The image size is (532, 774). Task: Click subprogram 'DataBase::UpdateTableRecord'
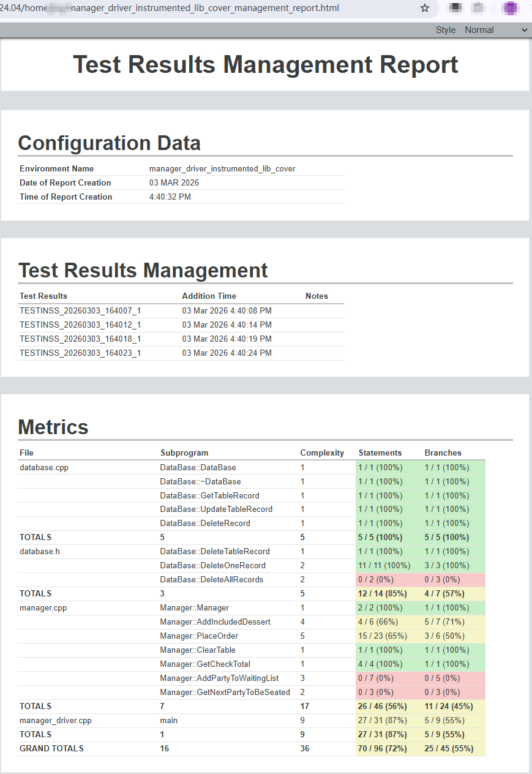click(x=216, y=509)
